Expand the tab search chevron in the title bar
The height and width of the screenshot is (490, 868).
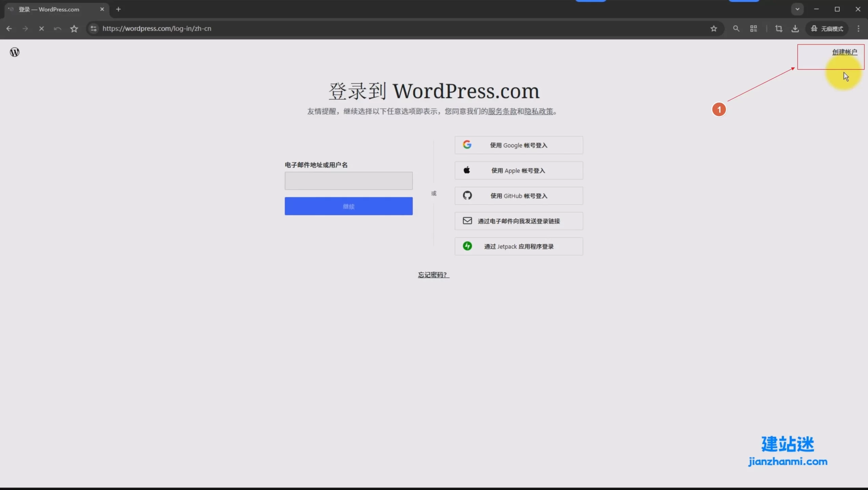797,9
